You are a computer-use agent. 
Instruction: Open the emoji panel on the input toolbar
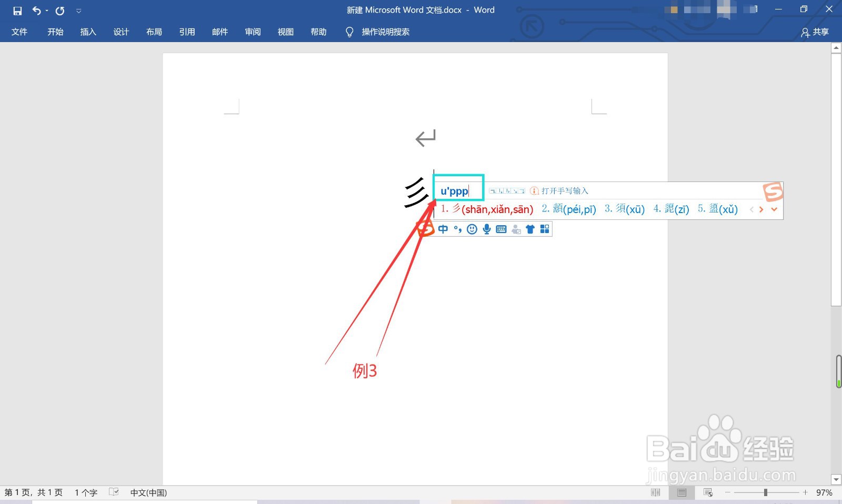[472, 229]
